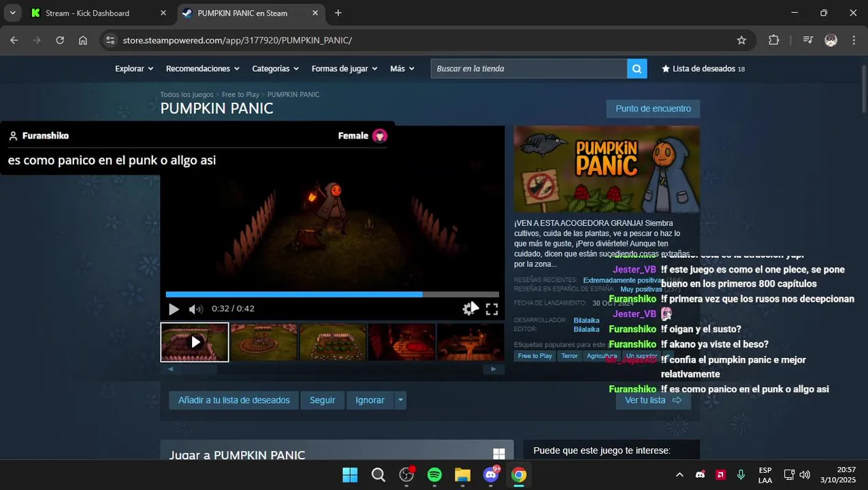The height and width of the screenshot is (490, 868).
Task: Open Spotify from the taskbar
Action: pos(434,475)
